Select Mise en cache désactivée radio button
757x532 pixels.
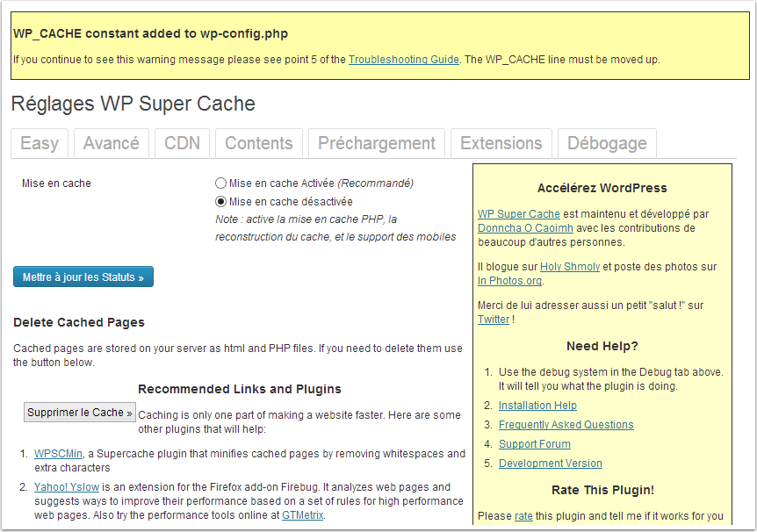pyautogui.click(x=220, y=201)
